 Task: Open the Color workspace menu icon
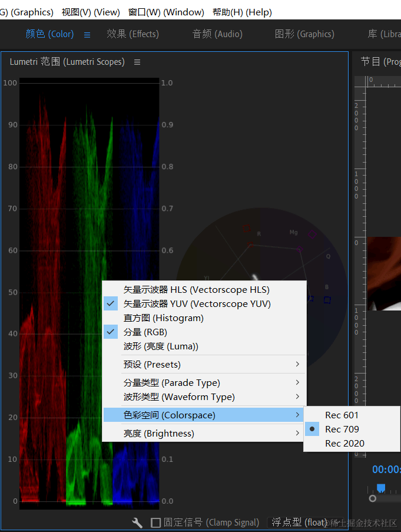pos(87,35)
